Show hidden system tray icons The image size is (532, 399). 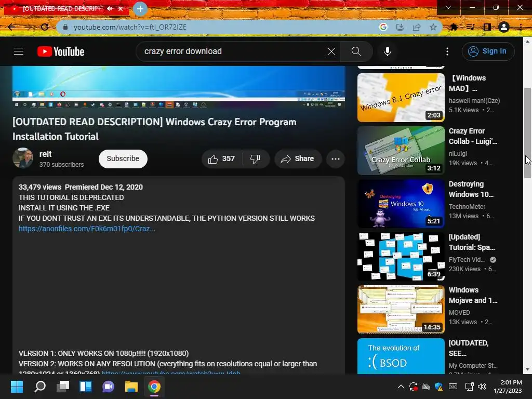(x=401, y=387)
